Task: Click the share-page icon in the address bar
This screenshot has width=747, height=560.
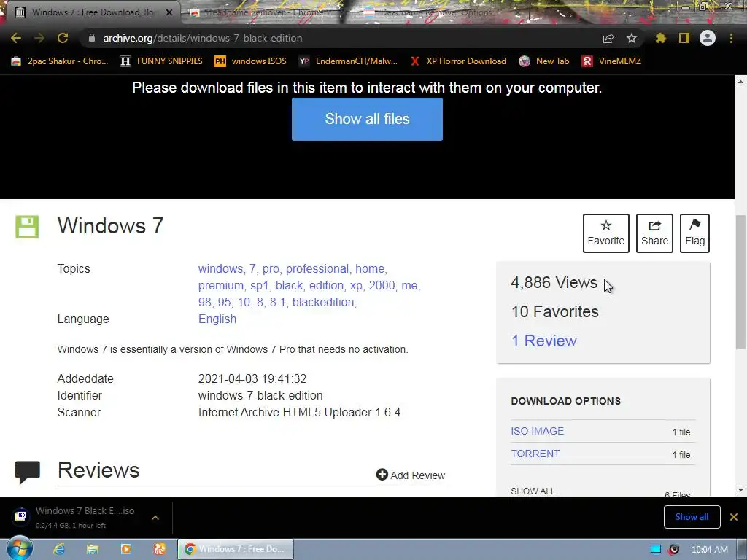Action: [x=608, y=38]
